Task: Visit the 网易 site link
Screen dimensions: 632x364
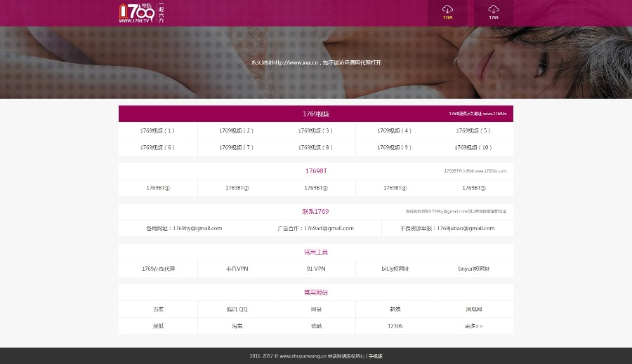Action: 316,309
